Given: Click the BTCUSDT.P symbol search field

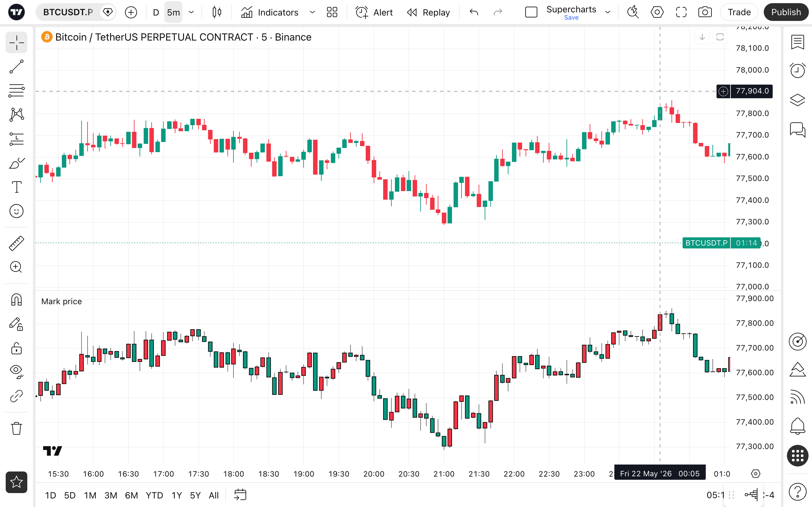Looking at the screenshot, I should 68,12.
